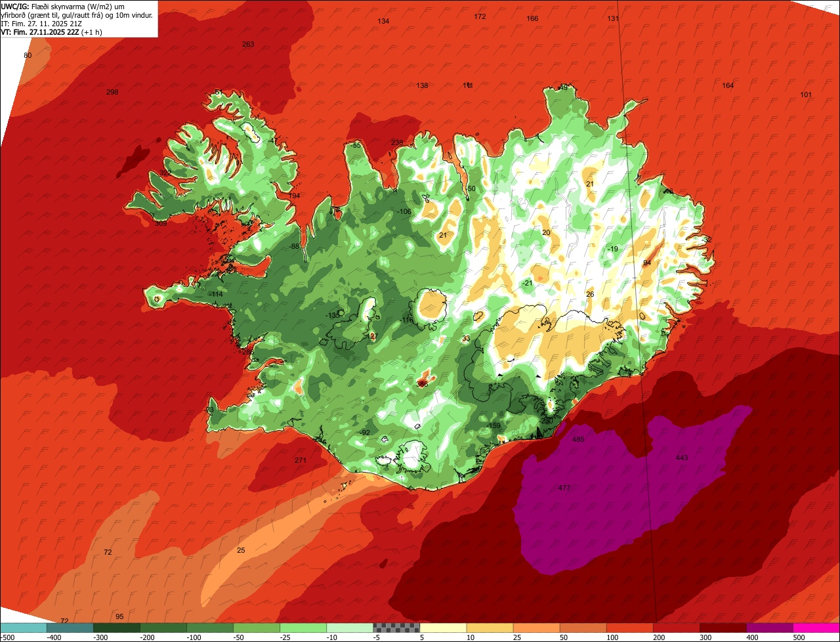Click the '-300' legend scale label
840x642 pixels.
[x=100, y=637]
